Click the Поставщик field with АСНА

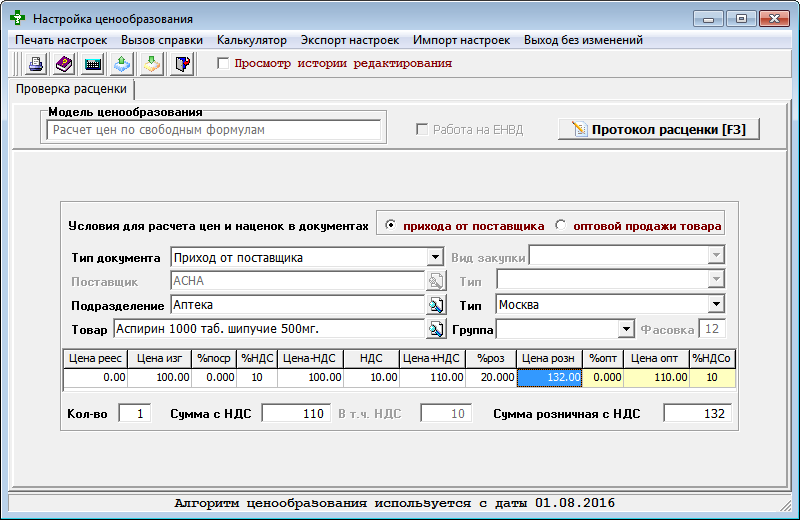click(x=297, y=281)
